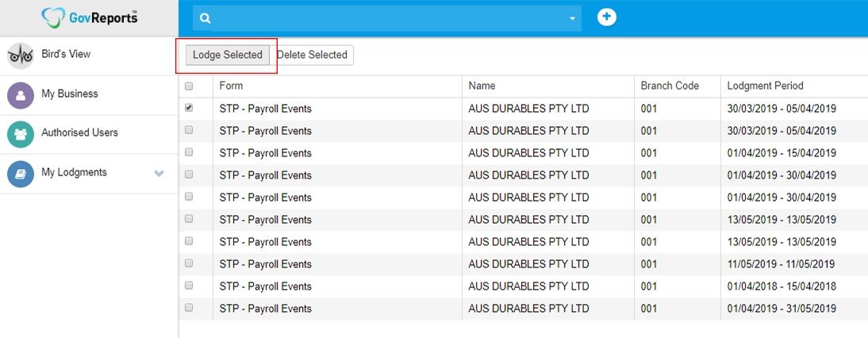868x338 pixels.
Task: Select checkbox for 11/05/2019 - 11/05/2019 row
Action: pos(189,263)
